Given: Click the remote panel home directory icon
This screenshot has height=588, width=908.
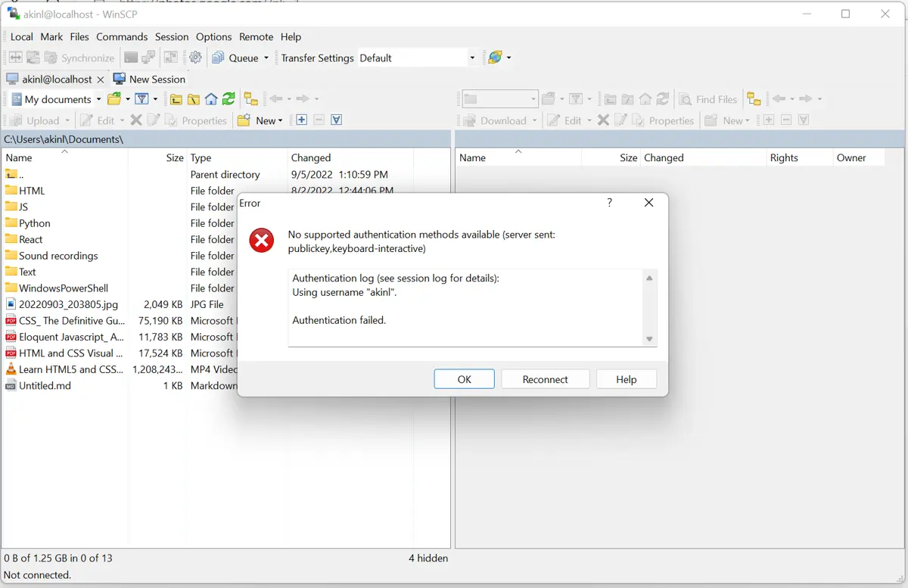Looking at the screenshot, I should pyautogui.click(x=645, y=99).
